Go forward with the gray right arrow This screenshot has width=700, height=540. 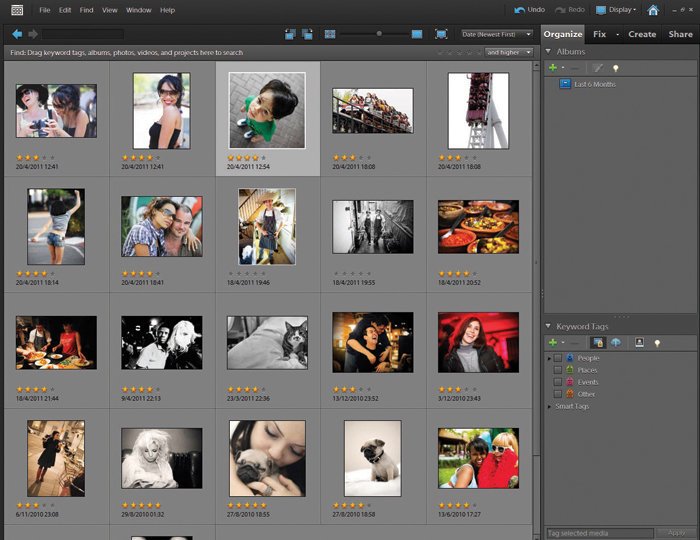[x=33, y=34]
